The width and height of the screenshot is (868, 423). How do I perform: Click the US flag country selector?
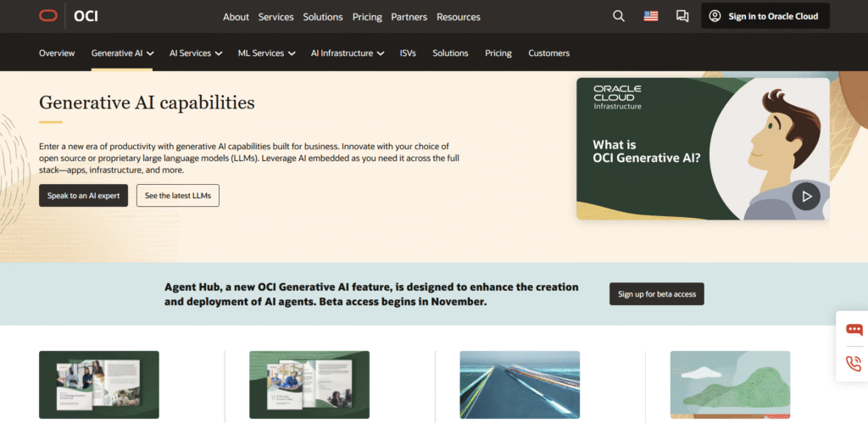click(x=651, y=16)
